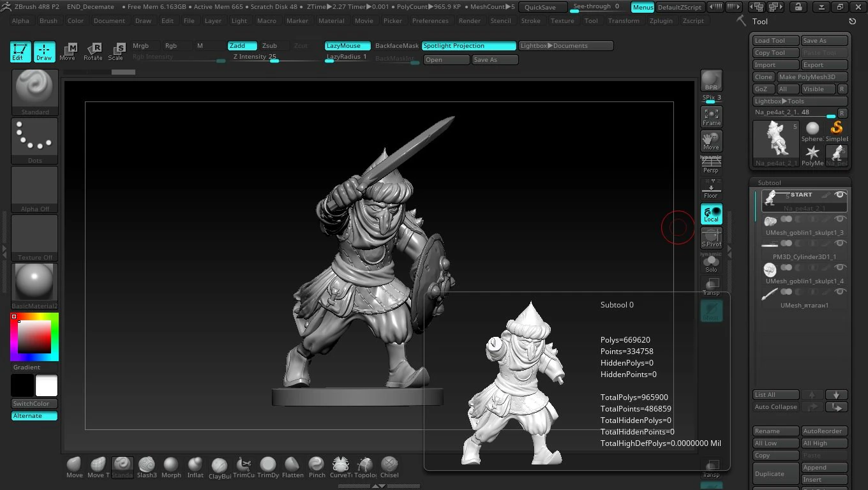Viewport: 868px width, 490px height.
Task: Open the Alpha menu
Action: point(20,20)
